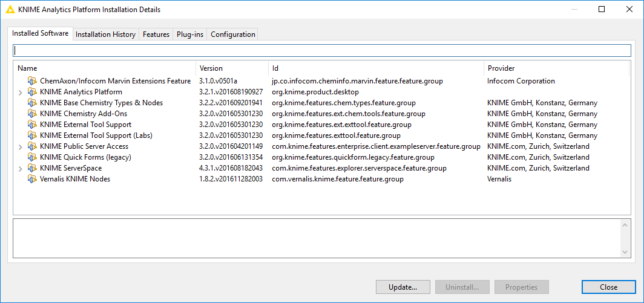Click the Uninstall... button
The height and width of the screenshot is (303, 644).
(462, 287)
